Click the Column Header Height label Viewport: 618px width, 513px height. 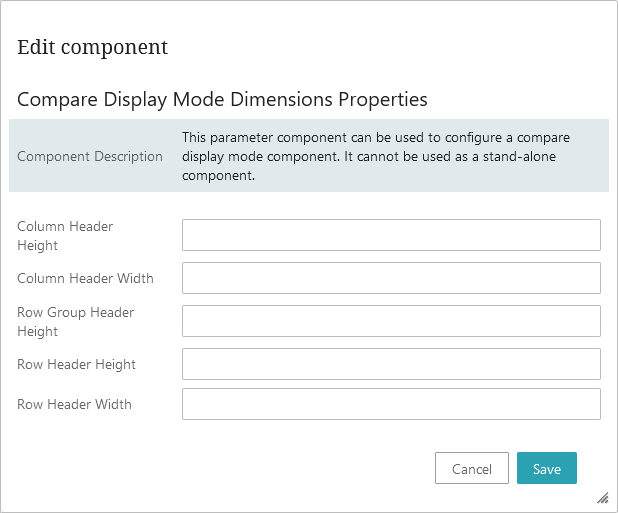65,236
